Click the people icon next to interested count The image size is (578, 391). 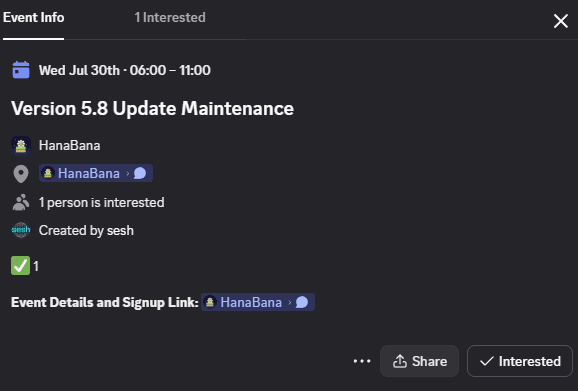tap(21, 202)
